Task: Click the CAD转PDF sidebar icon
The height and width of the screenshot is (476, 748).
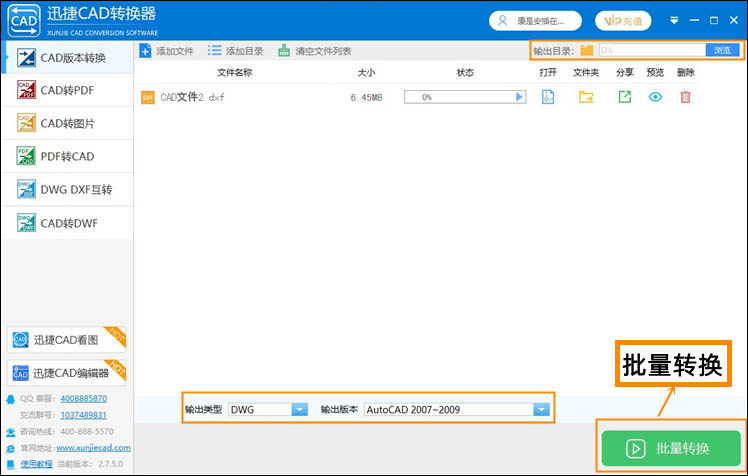Action: coord(26,90)
